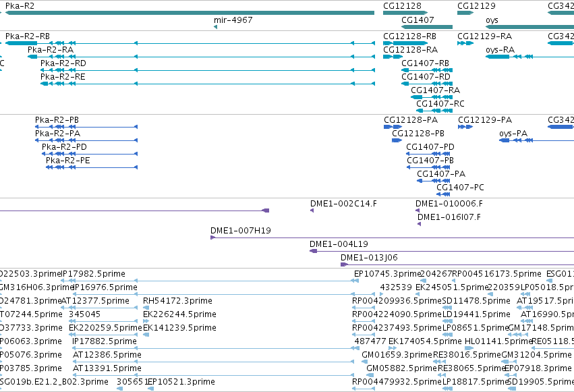574x392 pixels.
Task: Click protein CG12128-PB
Action: point(418,134)
